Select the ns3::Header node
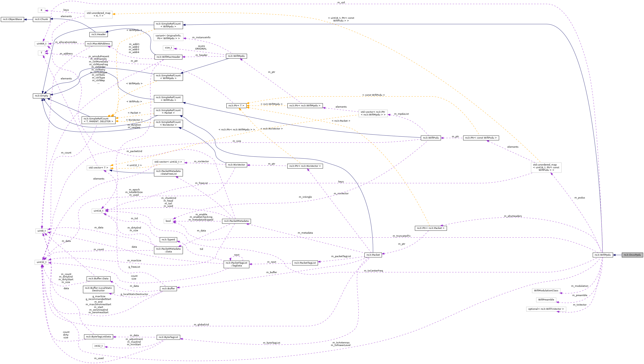Screen dimensions: 644x364 pos(98,35)
